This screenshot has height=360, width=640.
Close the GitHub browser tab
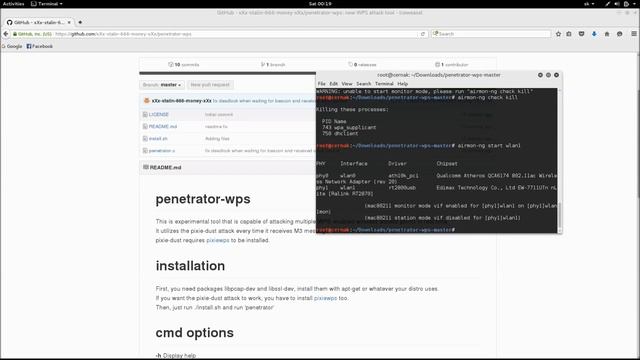(x=69, y=22)
